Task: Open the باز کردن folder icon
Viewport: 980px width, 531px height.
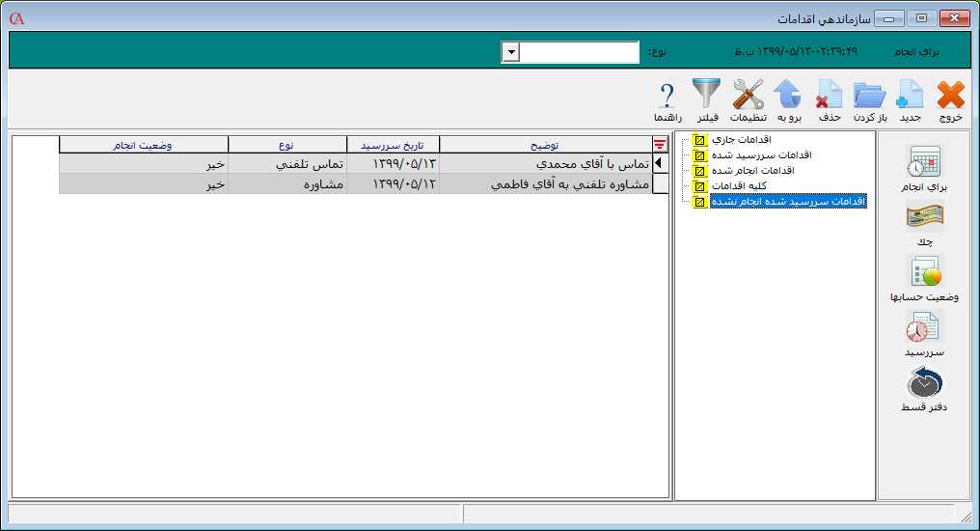Action: coord(870,96)
